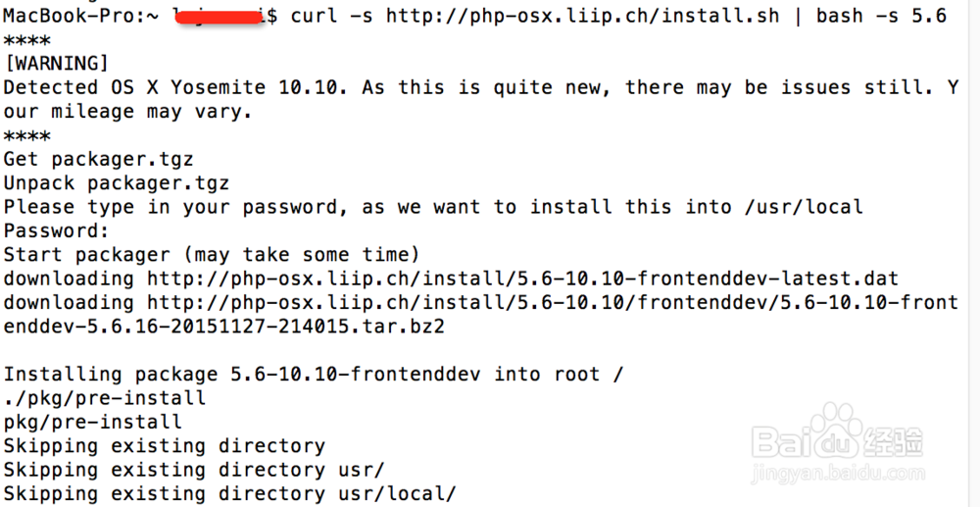Click the "Unpack packager.tgz" output line
The width and height of the screenshot is (980, 507).
point(117,182)
